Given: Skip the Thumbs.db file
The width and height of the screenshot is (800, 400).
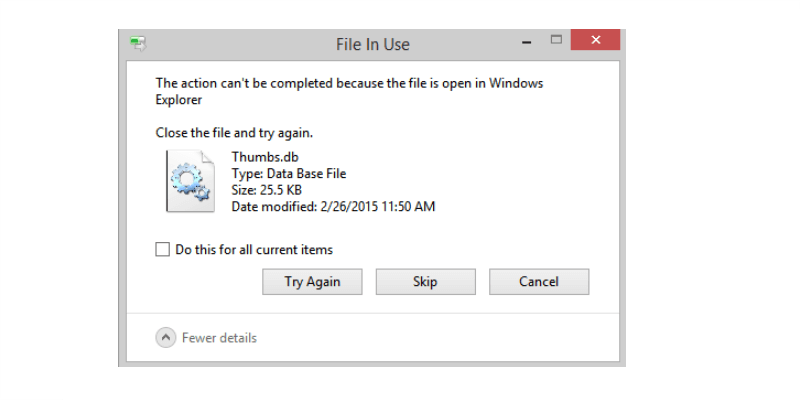Looking at the screenshot, I should [425, 282].
